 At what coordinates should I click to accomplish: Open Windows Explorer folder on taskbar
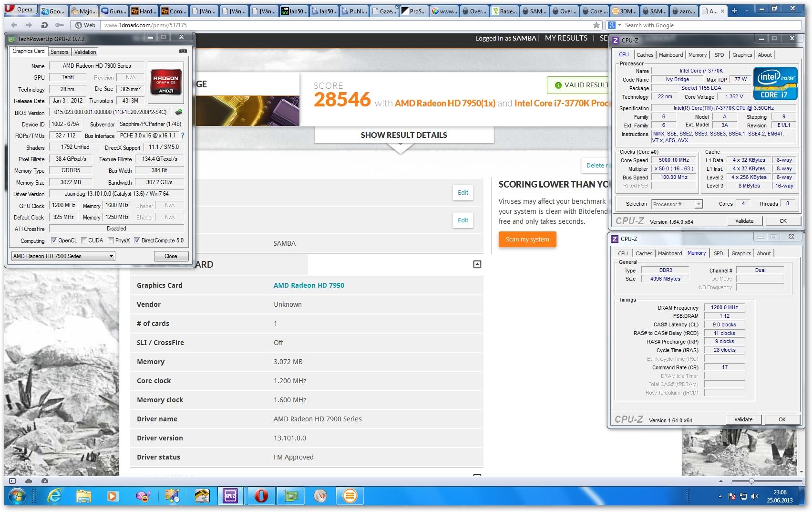[x=84, y=496]
